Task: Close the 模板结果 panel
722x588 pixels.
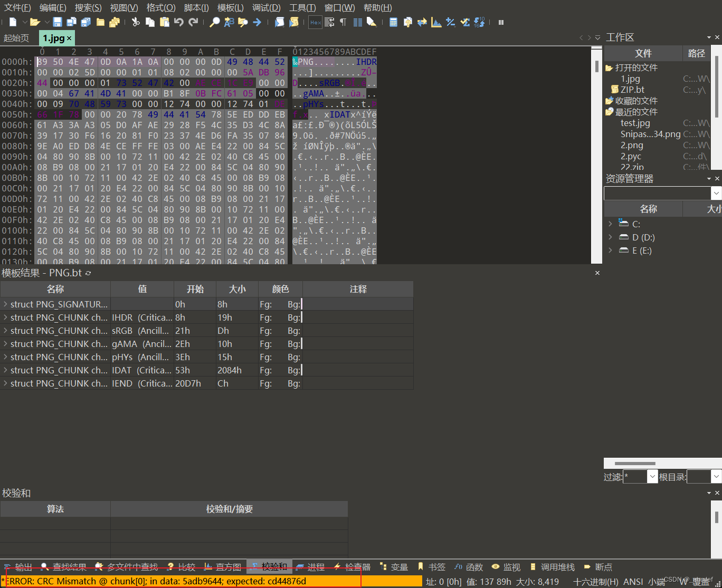Action: (597, 273)
